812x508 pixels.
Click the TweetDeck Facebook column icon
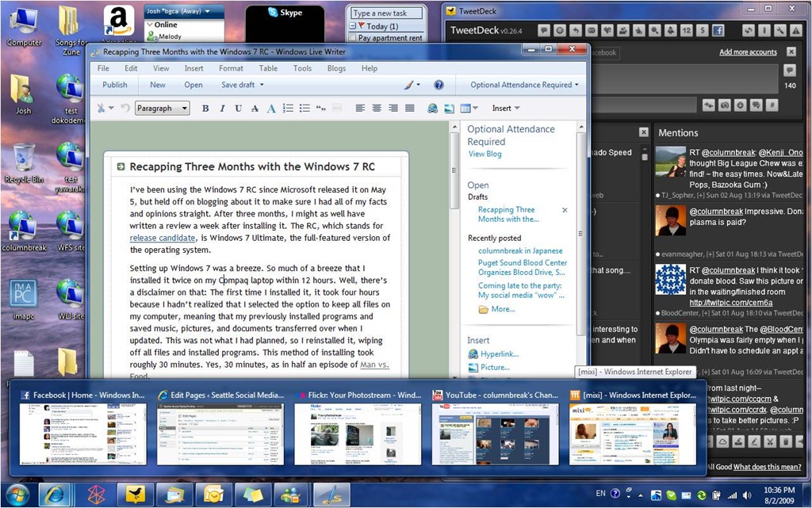coord(718,31)
